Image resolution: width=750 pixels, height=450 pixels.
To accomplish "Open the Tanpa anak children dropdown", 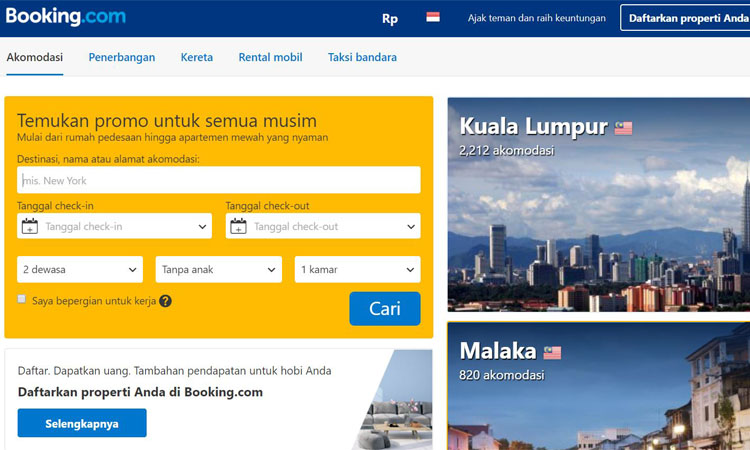I will coord(219,269).
